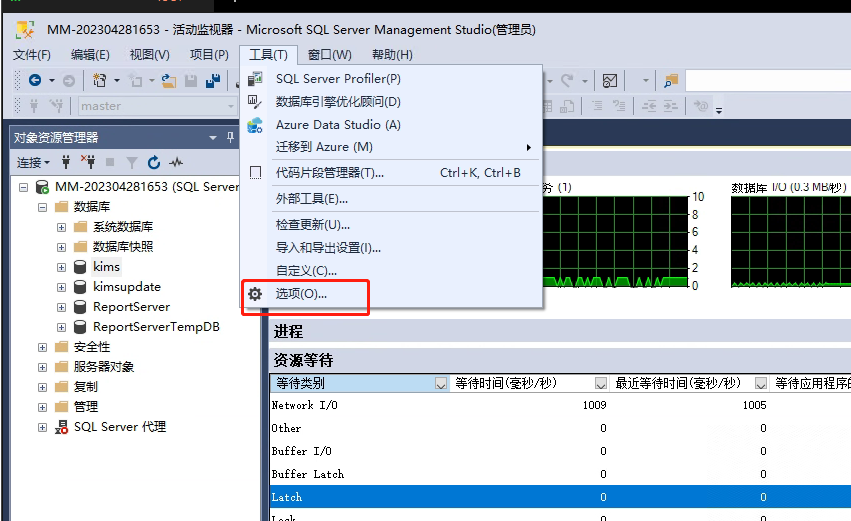Click the Results to File toolbar icon
The width and height of the screenshot is (851, 521).
pyautogui.click(x=567, y=106)
